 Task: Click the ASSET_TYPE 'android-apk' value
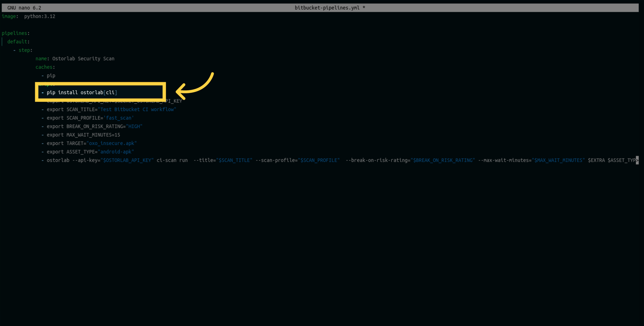click(x=116, y=152)
